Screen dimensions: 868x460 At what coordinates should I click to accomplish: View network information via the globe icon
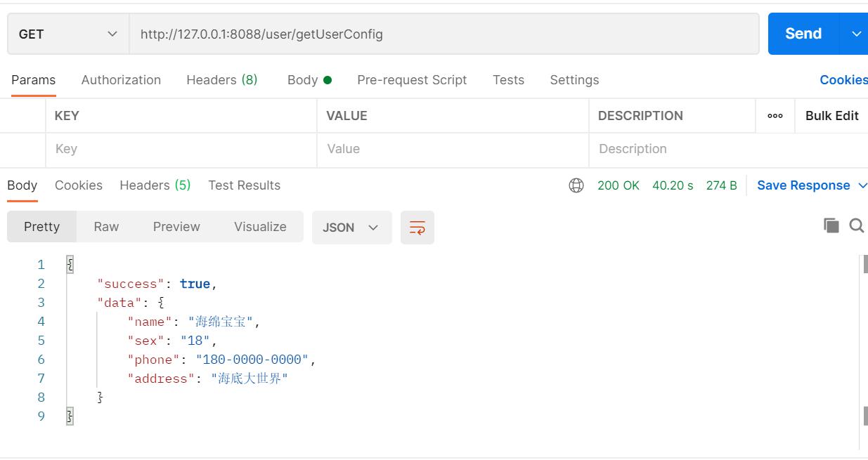point(576,185)
